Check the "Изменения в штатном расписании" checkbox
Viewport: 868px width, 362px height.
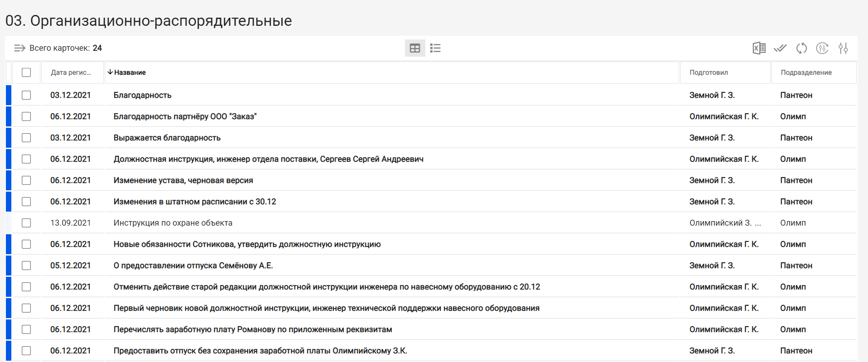pyautogui.click(x=26, y=202)
